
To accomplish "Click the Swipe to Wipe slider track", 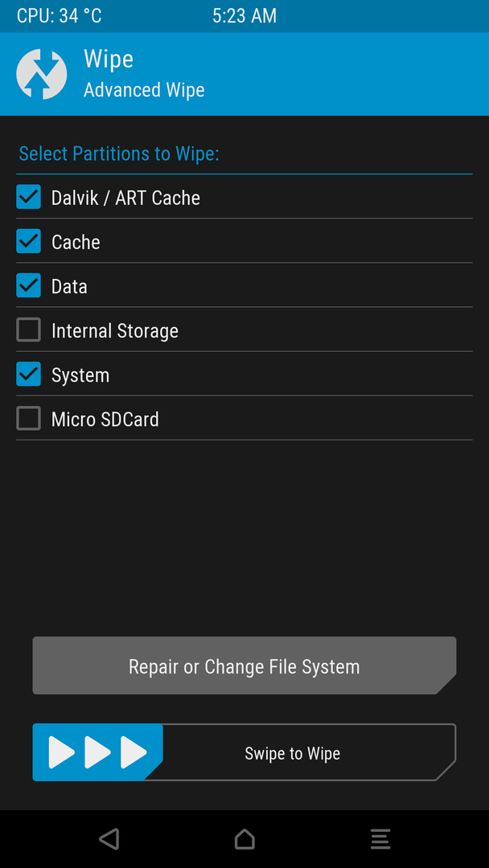I will pyautogui.click(x=244, y=752).
